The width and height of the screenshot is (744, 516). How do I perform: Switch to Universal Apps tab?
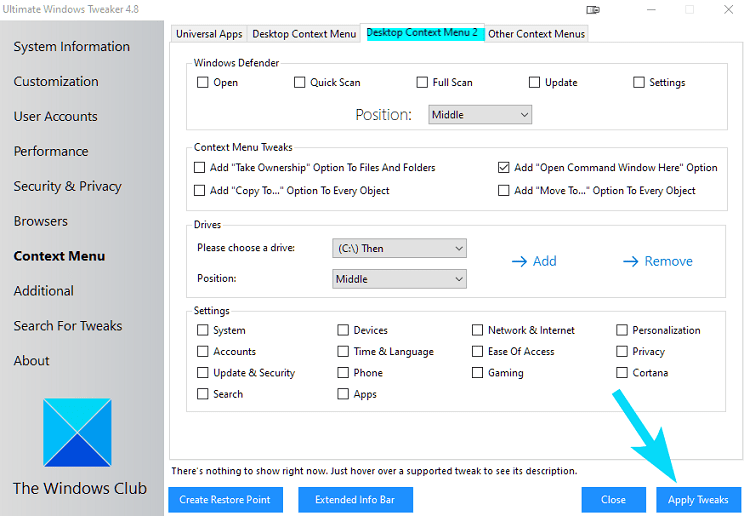[209, 34]
